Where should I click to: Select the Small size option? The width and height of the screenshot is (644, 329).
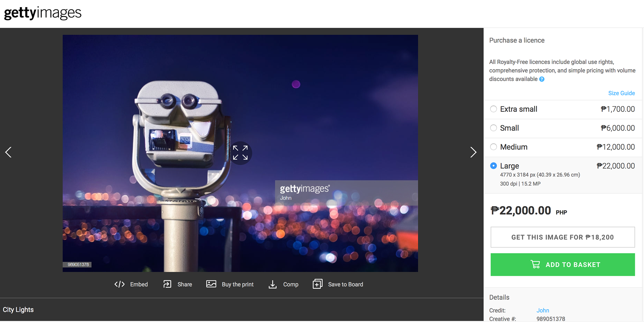click(493, 128)
